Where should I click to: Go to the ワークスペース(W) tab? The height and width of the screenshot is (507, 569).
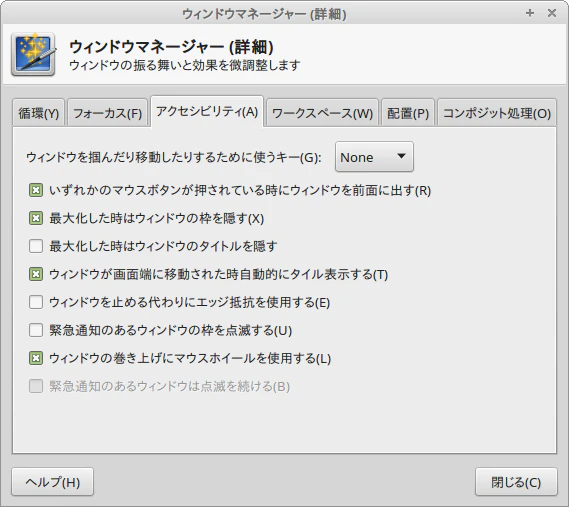(x=322, y=113)
